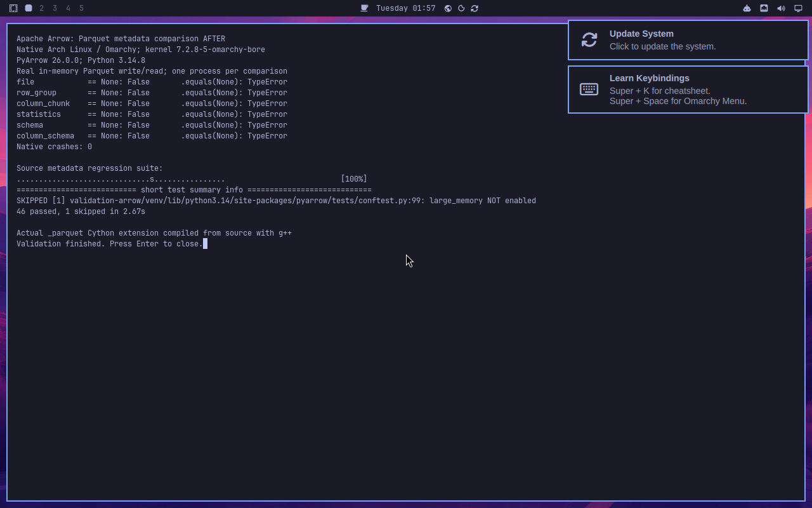This screenshot has height=508, width=812.
Task: Click the 'Native Arch Linux / Omarchy' kernel line
Action: coord(141,50)
